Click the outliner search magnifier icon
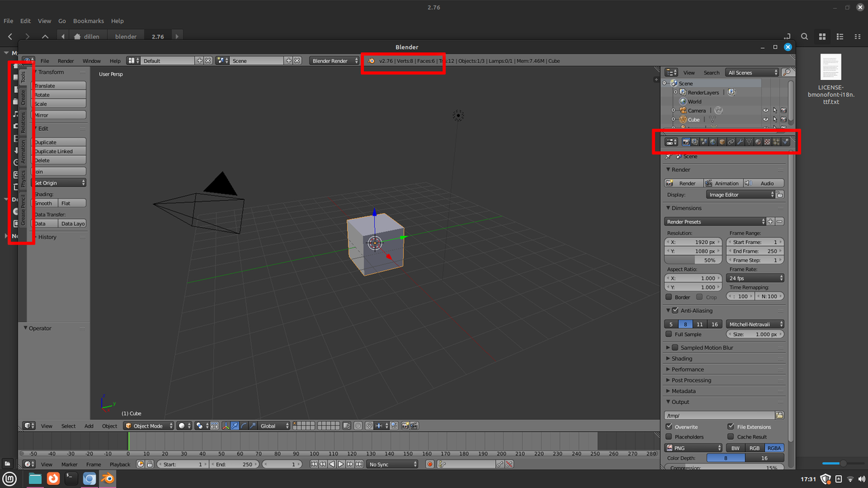The height and width of the screenshot is (488, 868). [x=787, y=73]
